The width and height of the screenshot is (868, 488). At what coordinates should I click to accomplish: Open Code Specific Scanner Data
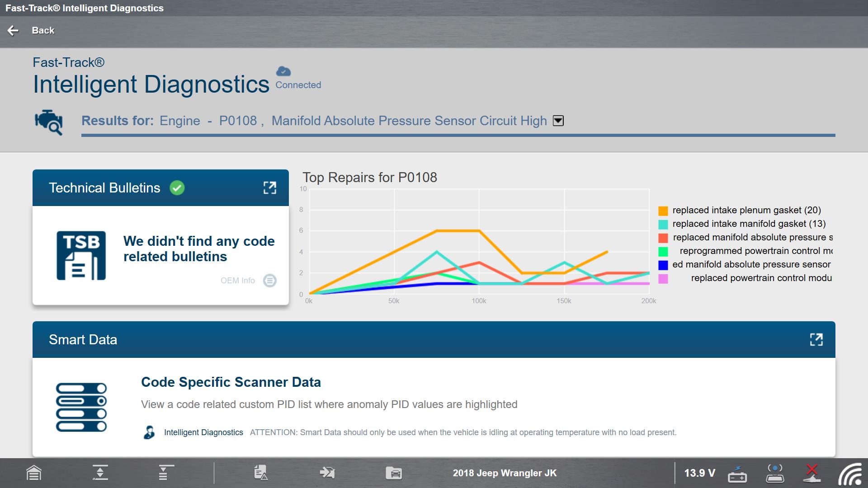[231, 382]
